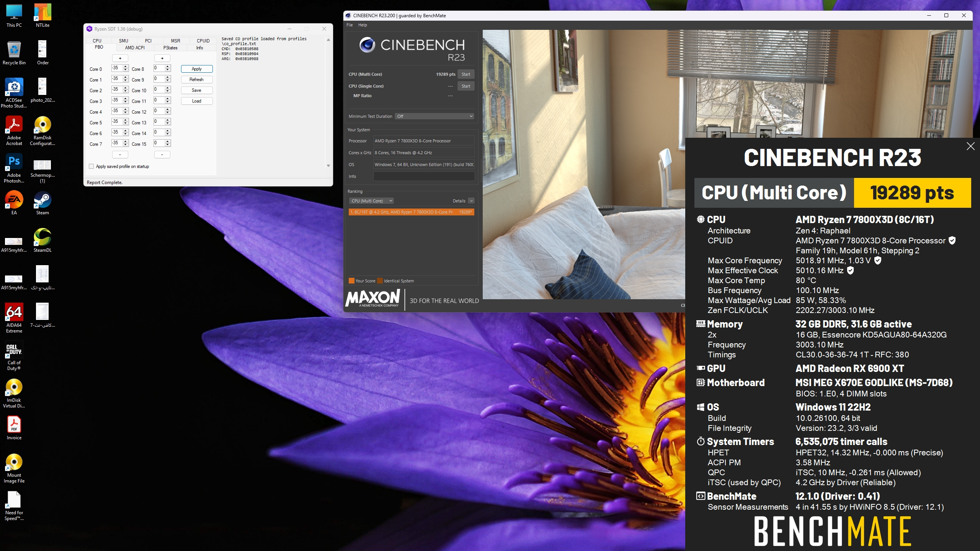Switch to the MSR tab
The height and width of the screenshot is (551, 980).
[x=175, y=41]
